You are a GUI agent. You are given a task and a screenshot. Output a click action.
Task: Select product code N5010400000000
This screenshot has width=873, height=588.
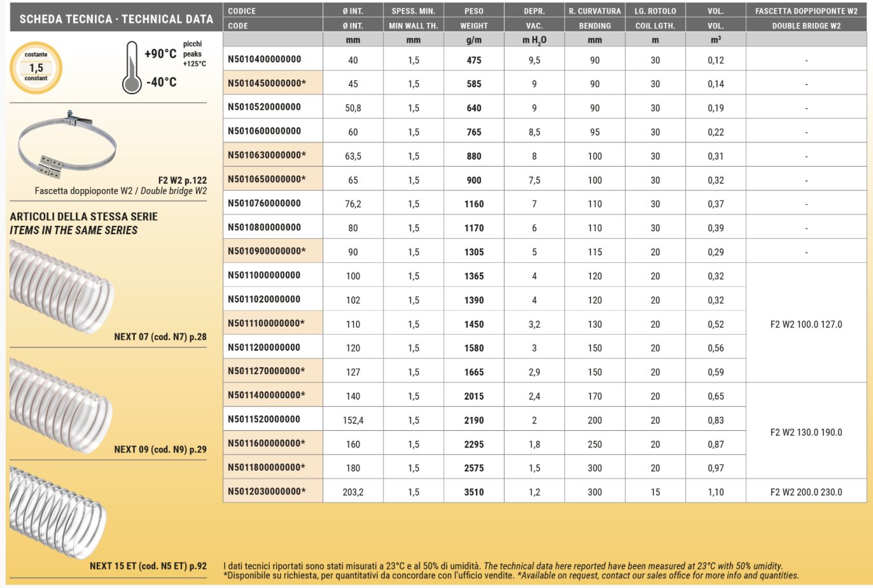265,59
